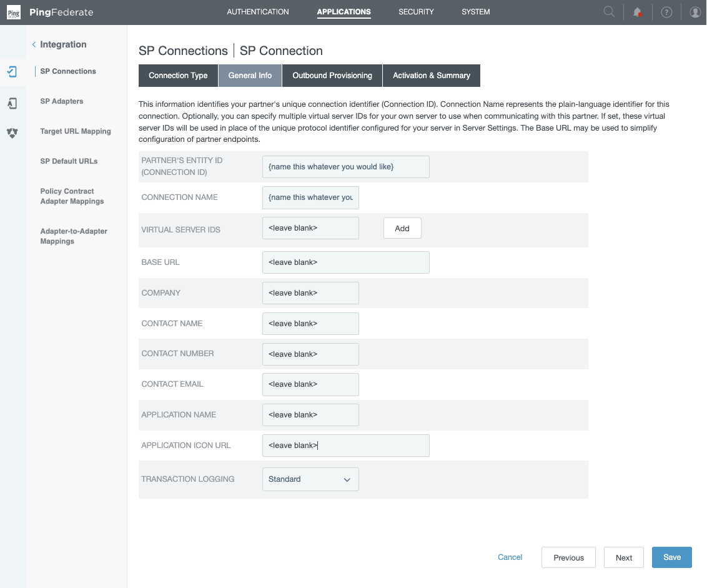Screen dimensions: 707x588
Task: Save the SP Connection settings
Action: (671, 557)
